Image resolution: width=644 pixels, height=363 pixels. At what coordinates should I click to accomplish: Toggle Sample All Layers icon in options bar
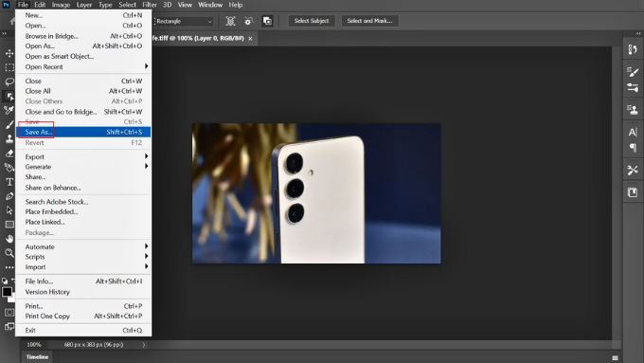pyautogui.click(x=267, y=21)
